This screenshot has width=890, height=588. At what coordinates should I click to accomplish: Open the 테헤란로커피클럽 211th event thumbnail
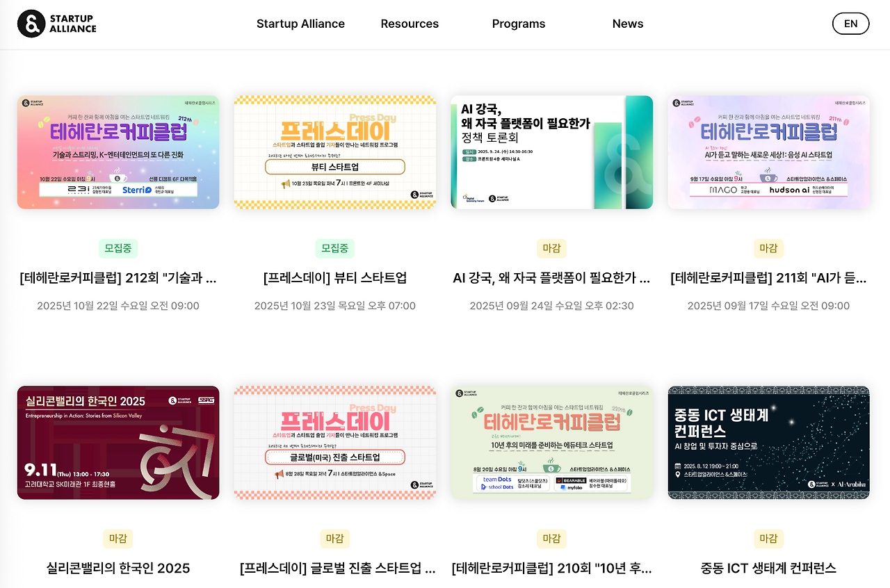(x=769, y=152)
